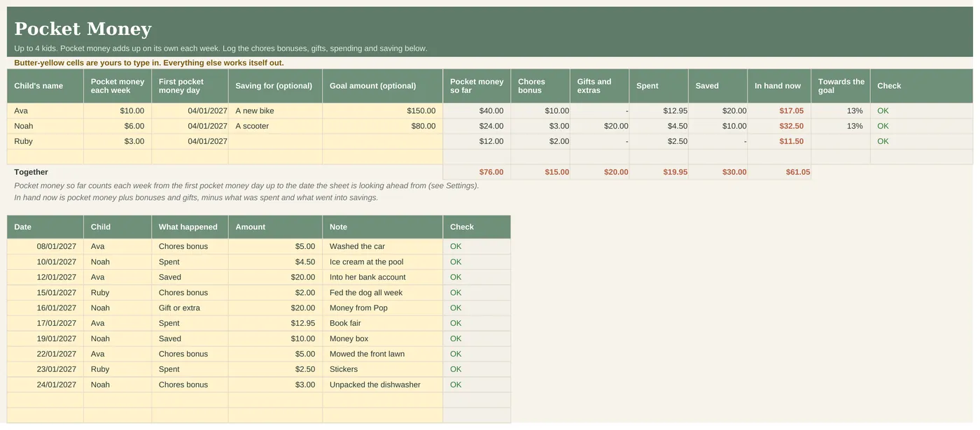This screenshot has height=430, width=980.
Task: Click the log date 16/01/2027
Action: 45,308
